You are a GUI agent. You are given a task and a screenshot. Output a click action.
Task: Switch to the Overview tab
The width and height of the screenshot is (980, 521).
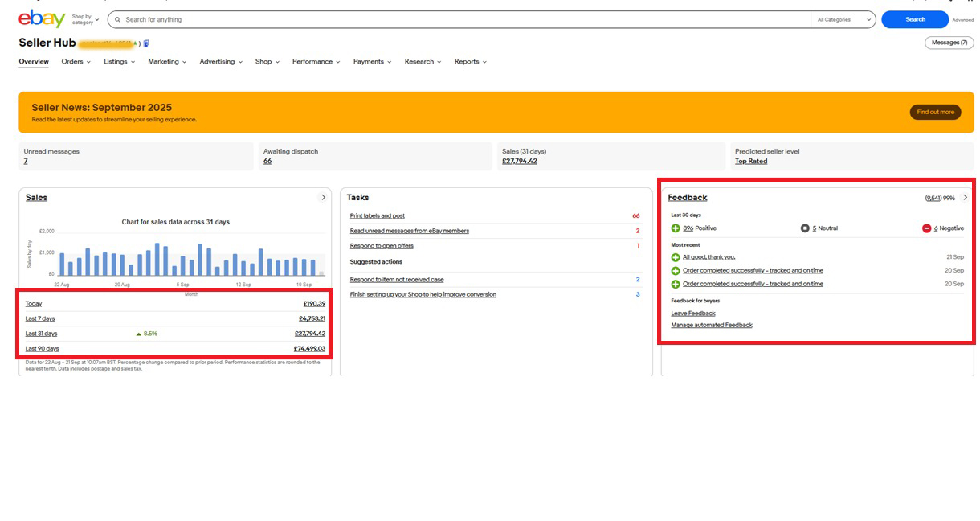pos(34,61)
